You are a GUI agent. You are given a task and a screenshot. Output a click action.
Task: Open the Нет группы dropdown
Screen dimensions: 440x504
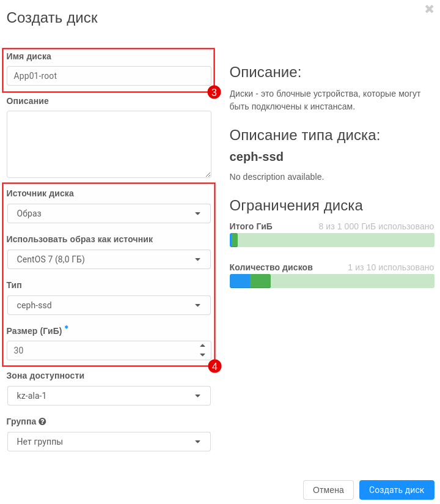[109, 442]
